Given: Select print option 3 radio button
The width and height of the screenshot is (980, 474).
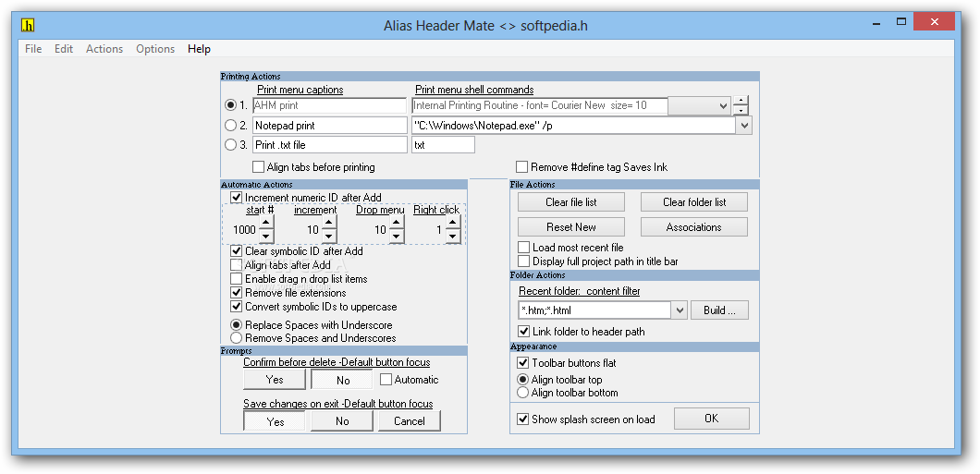Looking at the screenshot, I should pyautogui.click(x=230, y=145).
